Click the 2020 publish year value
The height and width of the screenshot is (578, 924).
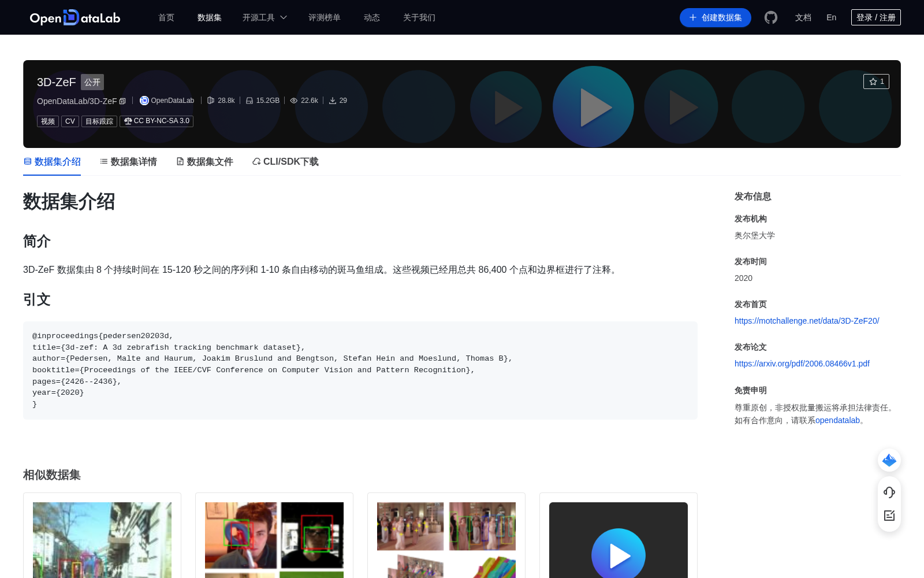(x=743, y=278)
